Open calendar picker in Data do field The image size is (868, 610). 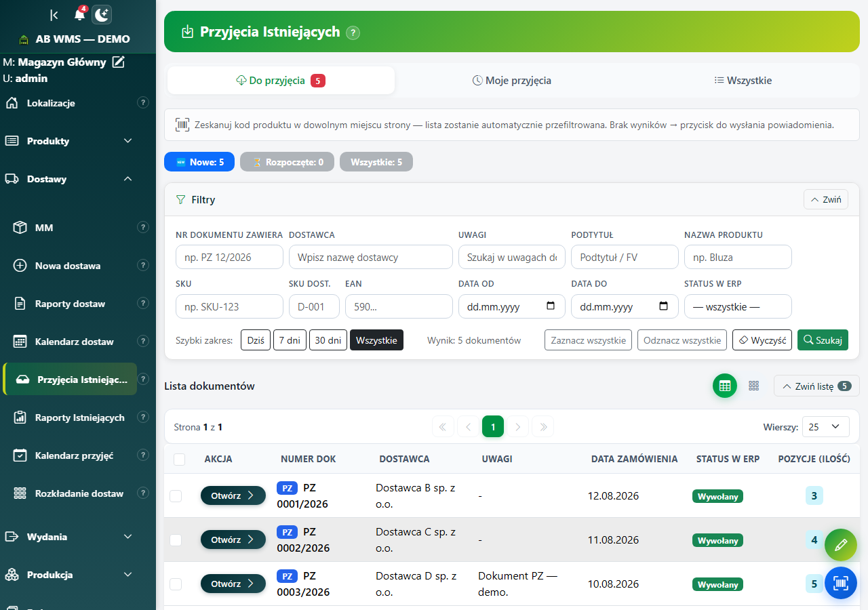[x=664, y=306]
